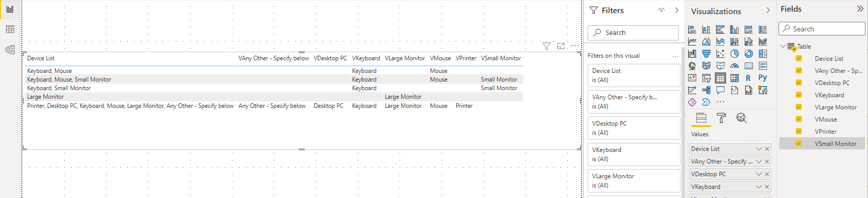
Task: Select Scatter chart visualization
Action: 720,54
